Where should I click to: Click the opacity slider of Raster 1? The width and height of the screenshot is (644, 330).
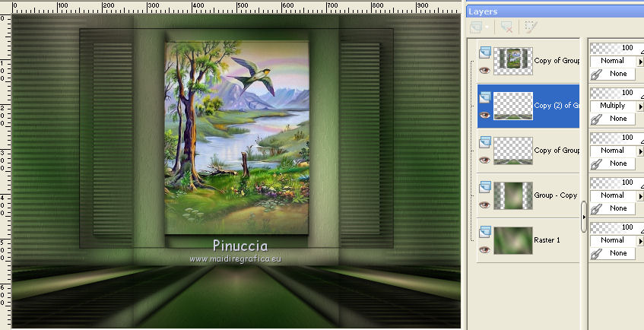coord(617,227)
